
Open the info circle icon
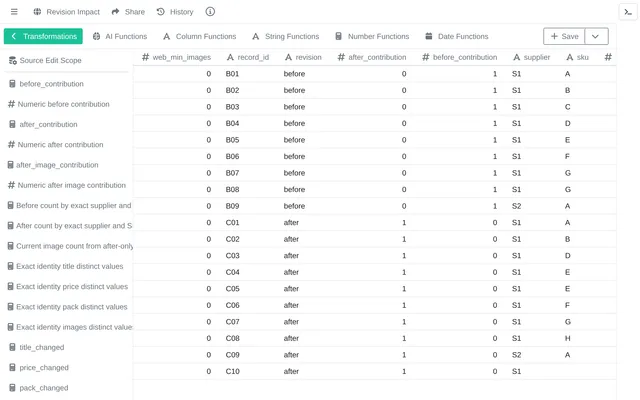210,12
